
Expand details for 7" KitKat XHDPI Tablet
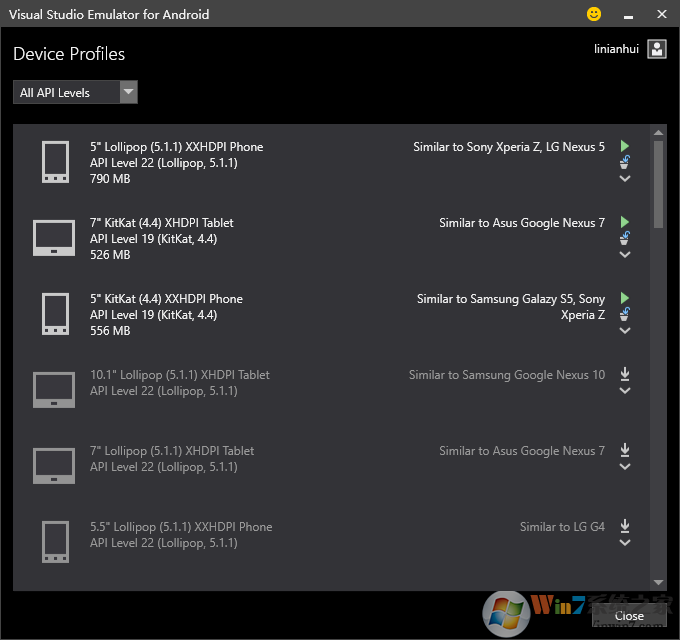pyautogui.click(x=625, y=255)
